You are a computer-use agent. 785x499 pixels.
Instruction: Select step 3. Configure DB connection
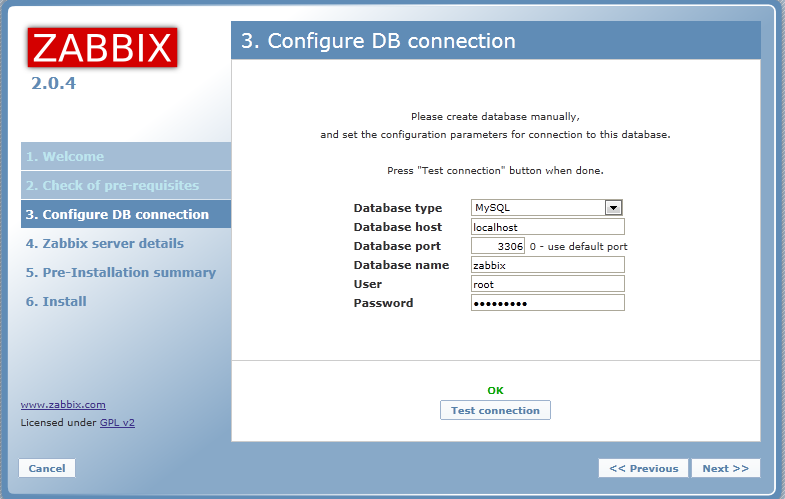coord(126,214)
